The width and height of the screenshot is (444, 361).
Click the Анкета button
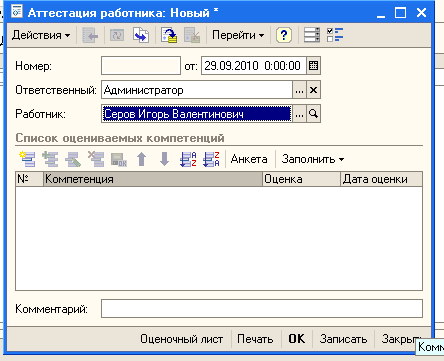pyautogui.click(x=249, y=159)
